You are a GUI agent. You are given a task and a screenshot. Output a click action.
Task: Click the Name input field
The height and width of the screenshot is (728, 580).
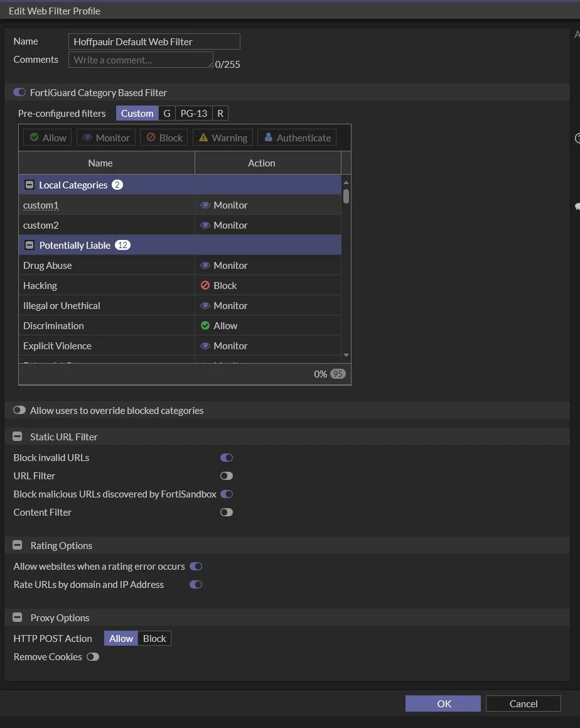click(154, 41)
